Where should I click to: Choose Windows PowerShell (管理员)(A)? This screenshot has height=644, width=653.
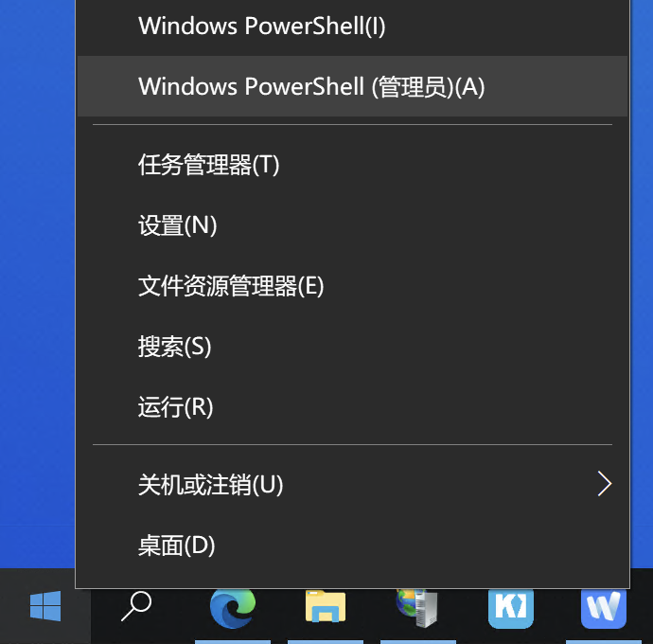[352, 86]
